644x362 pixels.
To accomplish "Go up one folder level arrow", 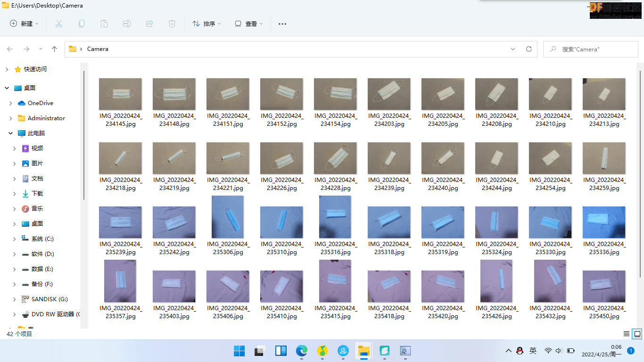I will (55, 49).
